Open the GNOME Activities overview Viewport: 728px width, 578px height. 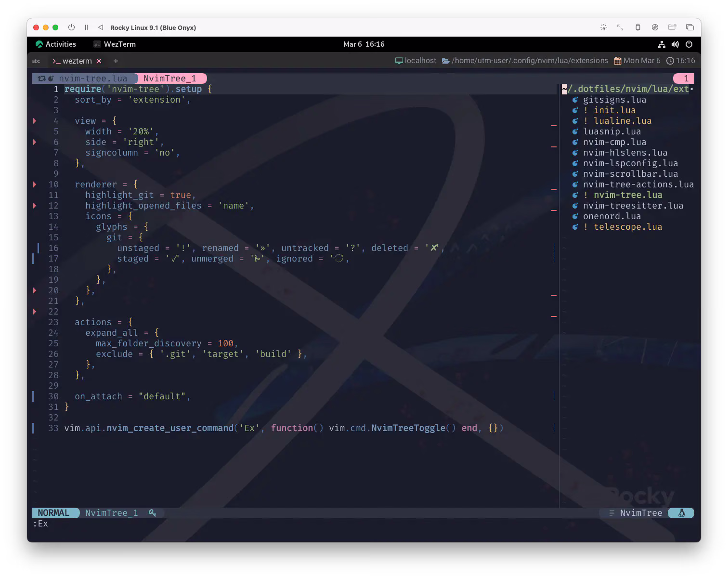[56, 44]
